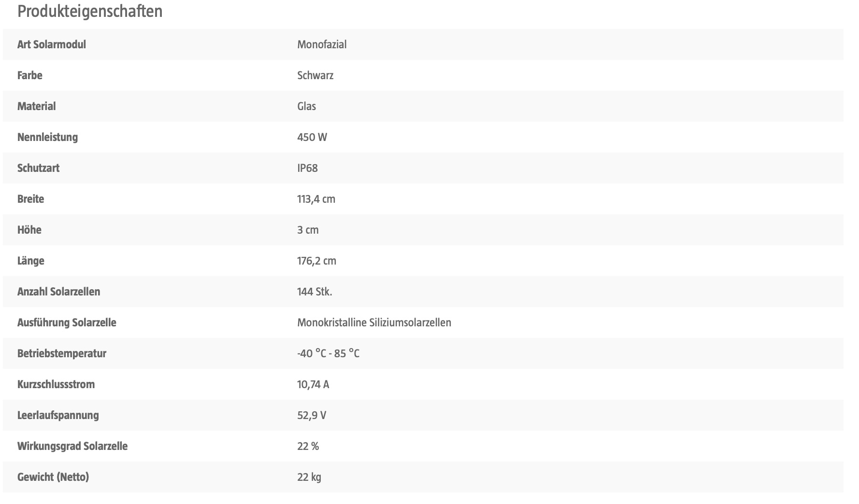Click the 52,9 V Leerlaufspannung value
The width and height of the screenshot is (859, 504).
click(x=312, y=415)
